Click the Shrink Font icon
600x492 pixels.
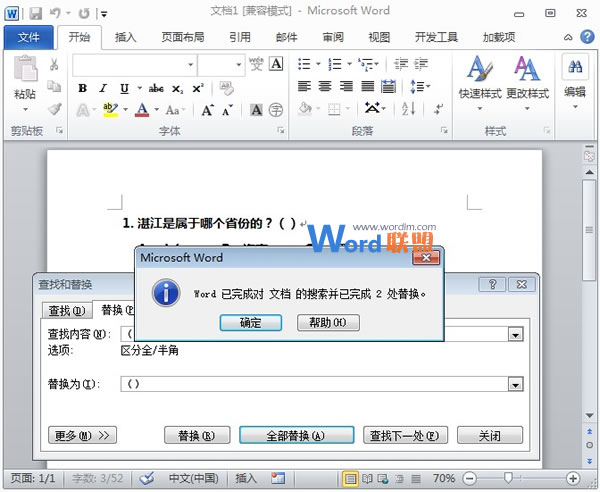coord(228,110)
